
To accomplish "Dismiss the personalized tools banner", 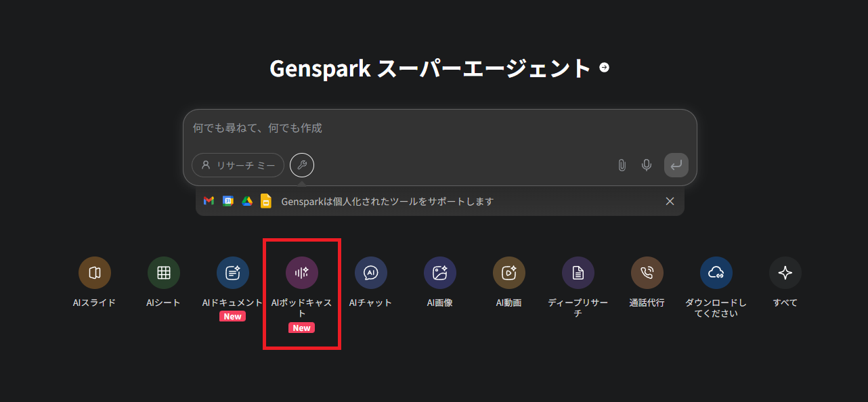I will 670,201.
